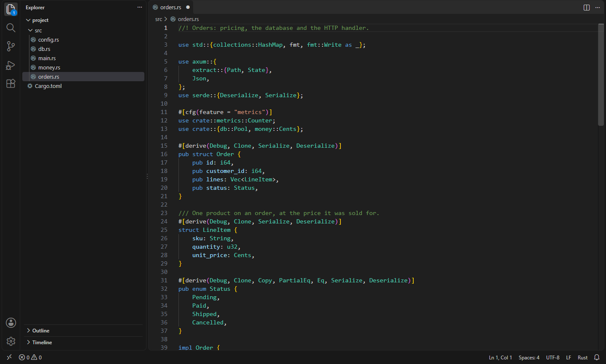Change indentation via Spaces: 4
The image size is (606, 364).
[x=529, y=357]
